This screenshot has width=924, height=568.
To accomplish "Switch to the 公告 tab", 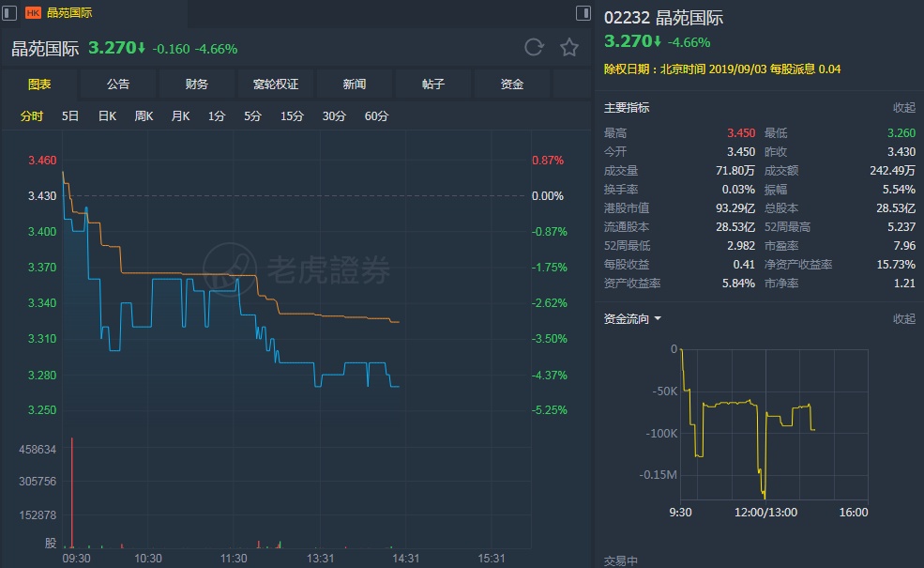I will click(x=118, y=84).
